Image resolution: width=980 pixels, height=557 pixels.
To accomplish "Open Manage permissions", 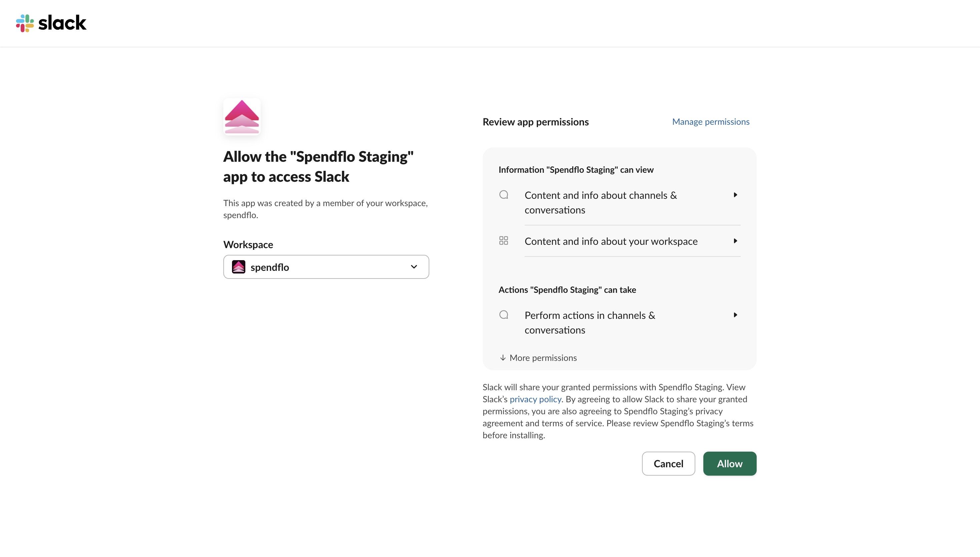I will pyautogui.click(x=710, y=121).
